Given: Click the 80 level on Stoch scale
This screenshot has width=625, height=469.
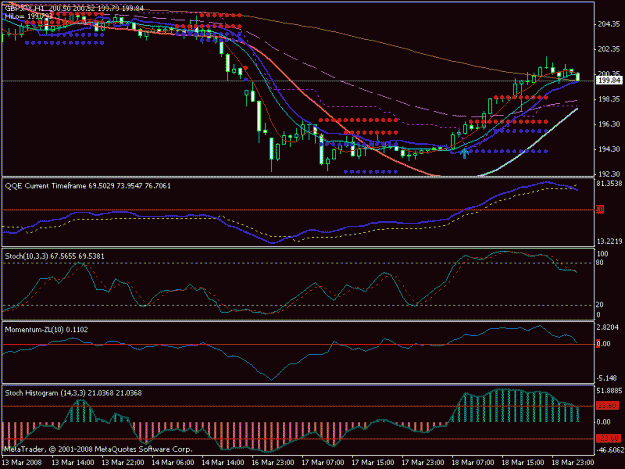Looking at the screenshot, I should (x=600, y=263).
